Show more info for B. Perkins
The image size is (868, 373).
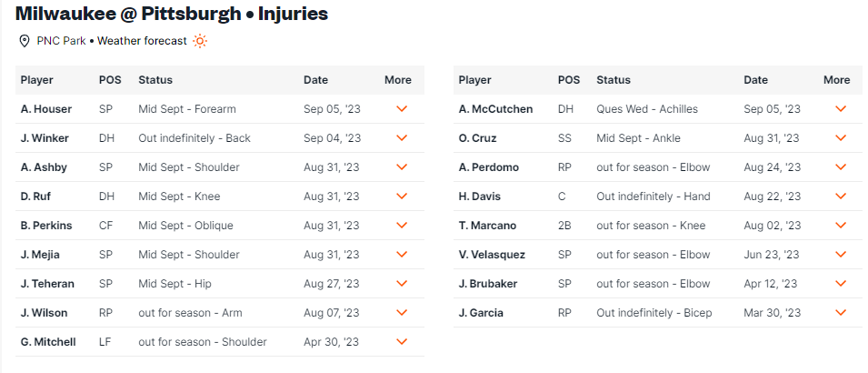pos(402,226)
